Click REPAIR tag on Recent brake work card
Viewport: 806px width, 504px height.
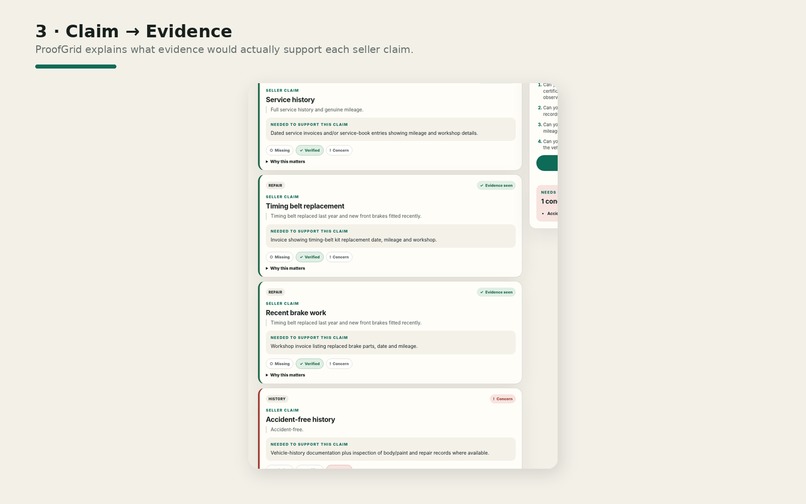(x=275, y=292)
